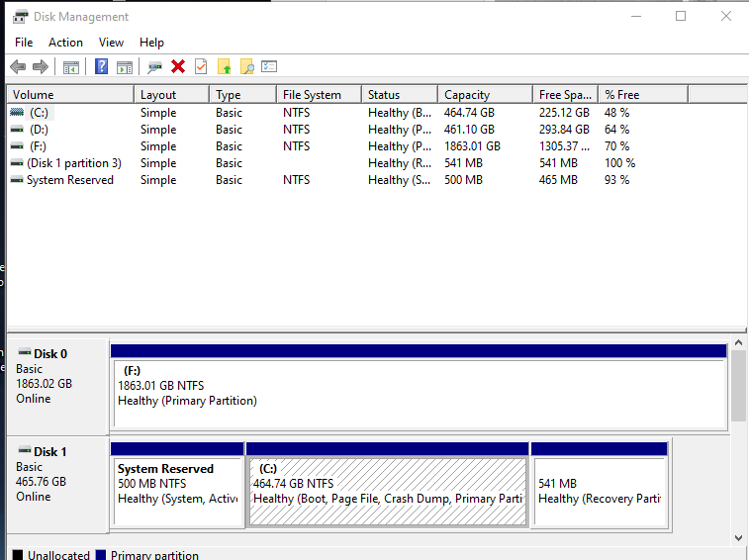
Task: Select the System Reserved volume row name
Action: (x=70, y=180)
